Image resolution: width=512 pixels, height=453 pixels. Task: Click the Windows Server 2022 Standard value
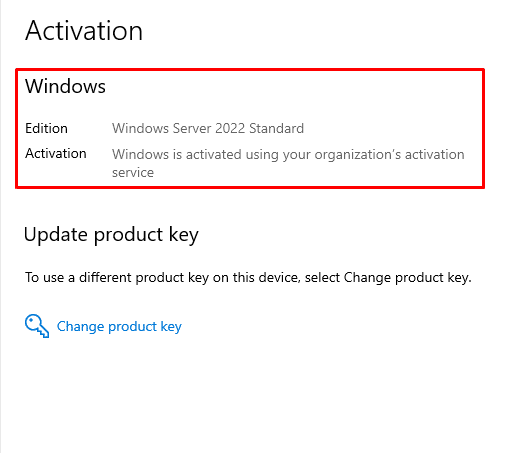pyautogui.click(x=208, y=128)
